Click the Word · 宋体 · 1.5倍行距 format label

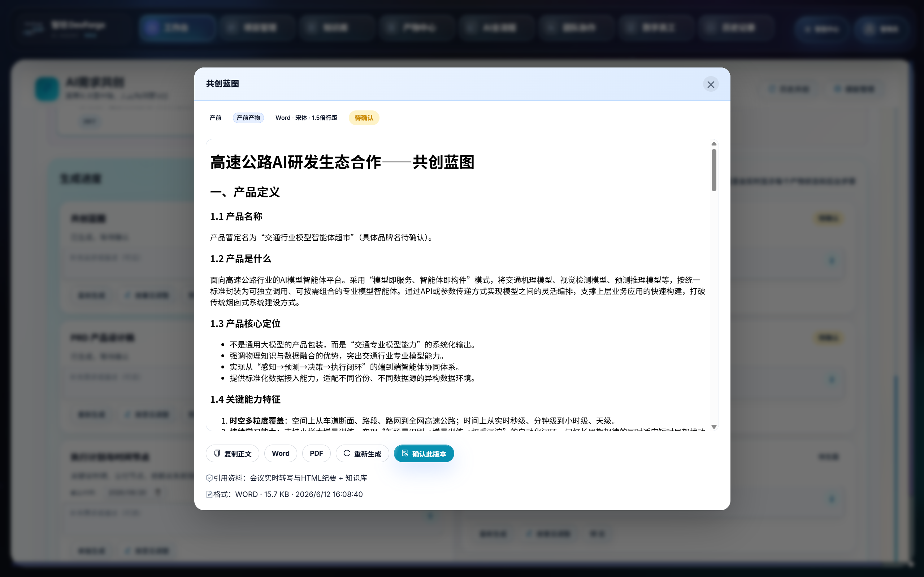[x=306, y=118]
